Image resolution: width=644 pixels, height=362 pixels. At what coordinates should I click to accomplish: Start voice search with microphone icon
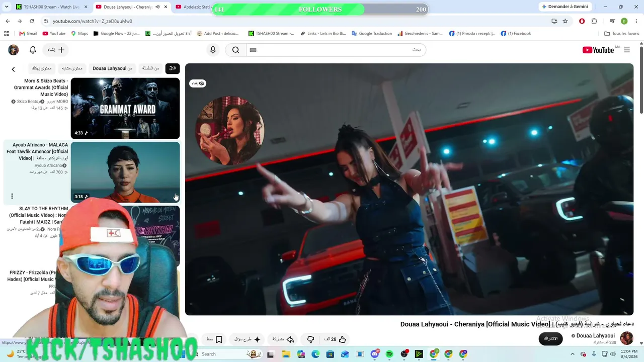tap(213, 50)
